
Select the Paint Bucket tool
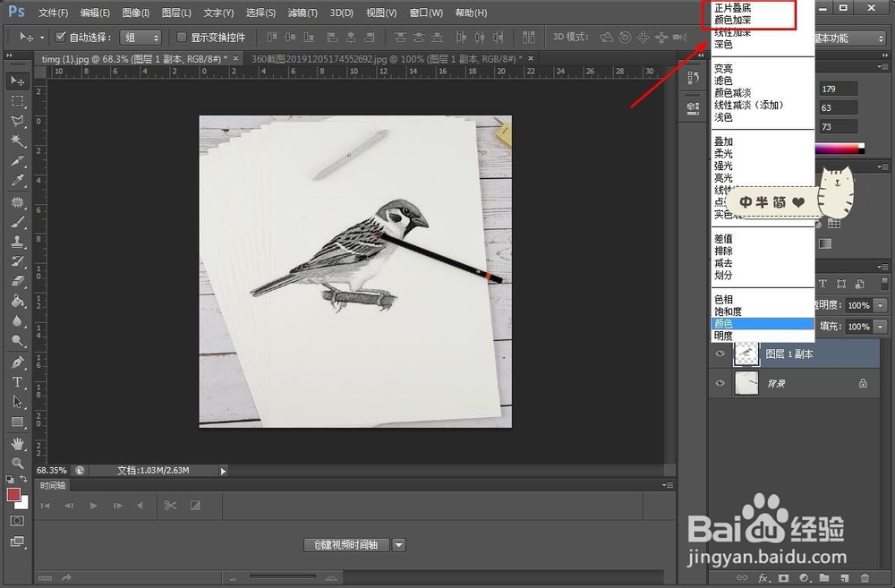17,301
